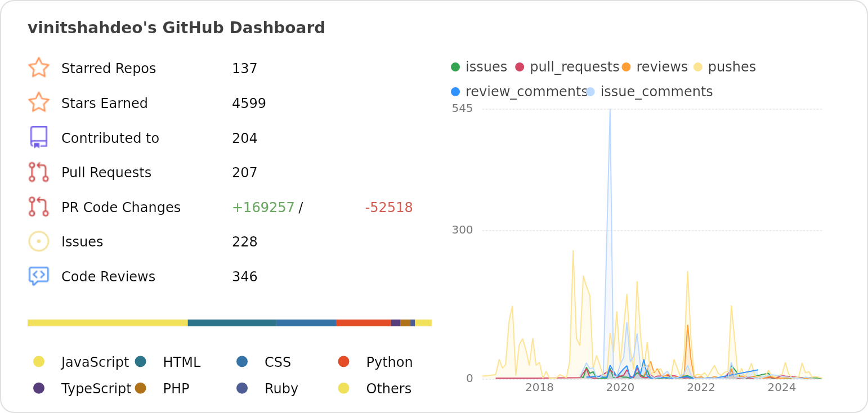Click the TypeScript language label
Screen dimensions: 868x413
pos(96,389)
